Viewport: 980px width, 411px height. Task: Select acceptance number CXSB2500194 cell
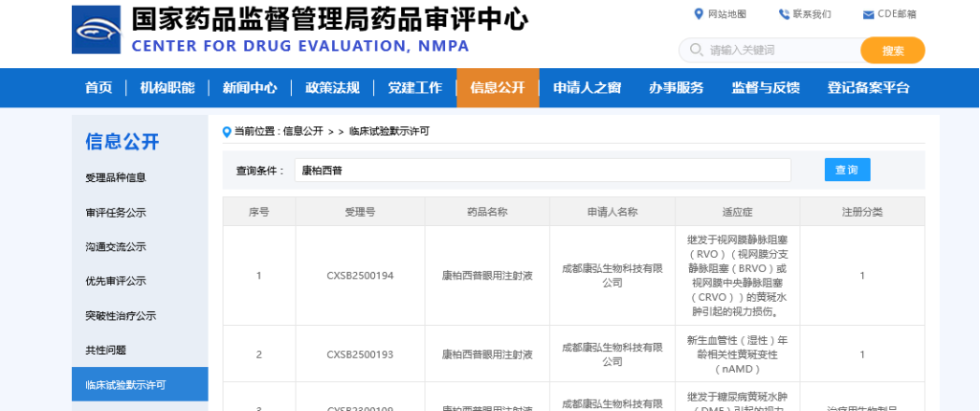pos(360,276)
